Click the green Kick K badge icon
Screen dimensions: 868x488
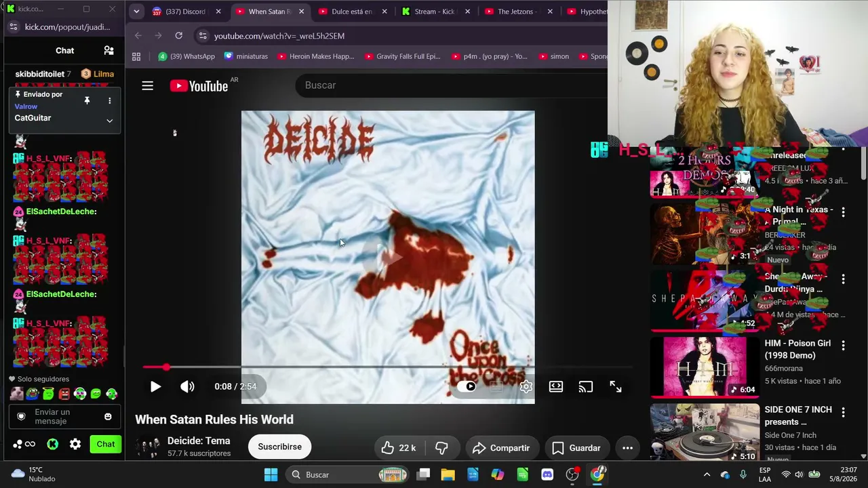(x=52, y=444)
